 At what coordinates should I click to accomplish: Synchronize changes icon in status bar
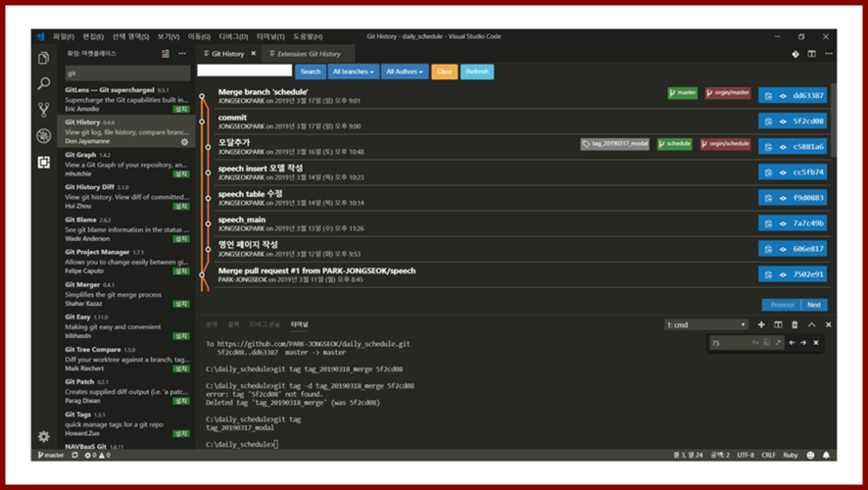coord(74,455)
